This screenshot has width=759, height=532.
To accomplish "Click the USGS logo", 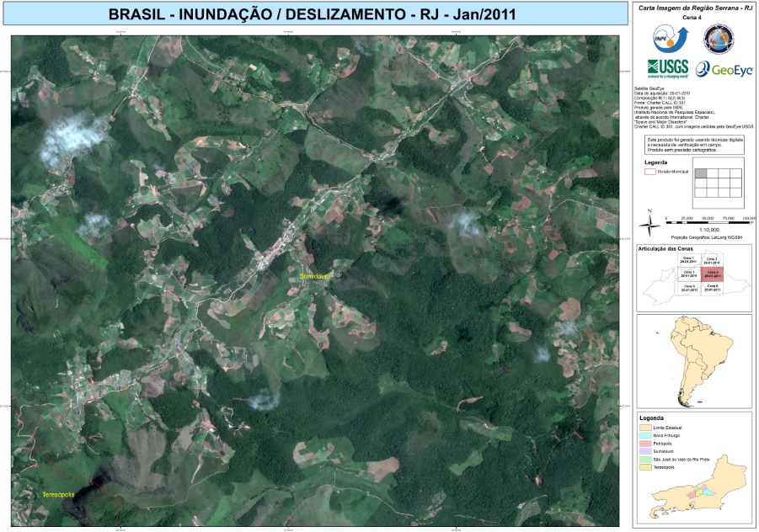I will [667, 68].
